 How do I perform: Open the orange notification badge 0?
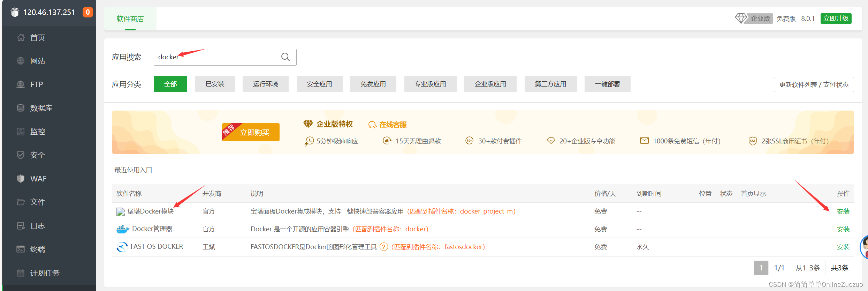point(87,12)
